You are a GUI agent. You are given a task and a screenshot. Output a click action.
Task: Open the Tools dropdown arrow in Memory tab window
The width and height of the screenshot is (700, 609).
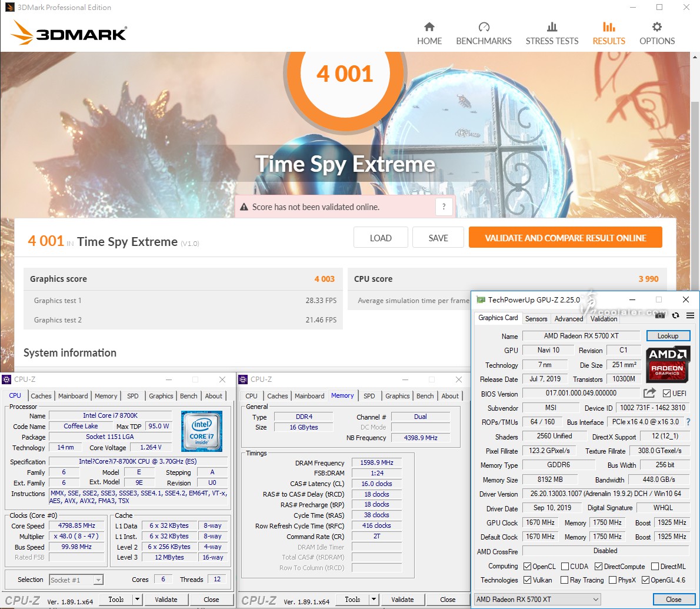(x=374, y=599)
